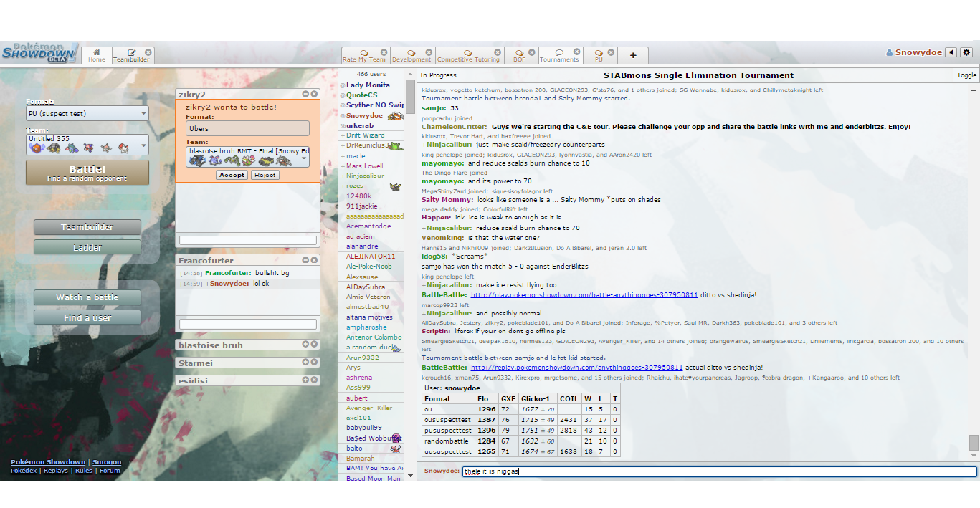Close the BOF room tab
The image size is (980, 508).
532,52
